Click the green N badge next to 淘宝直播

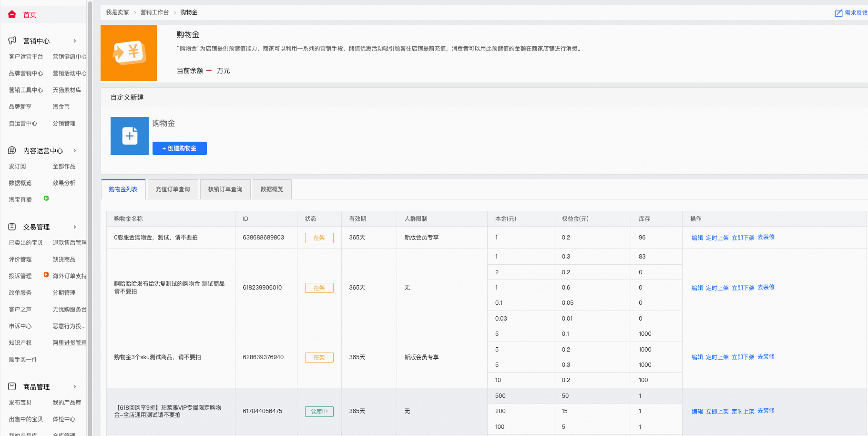[x=46, y=198]
